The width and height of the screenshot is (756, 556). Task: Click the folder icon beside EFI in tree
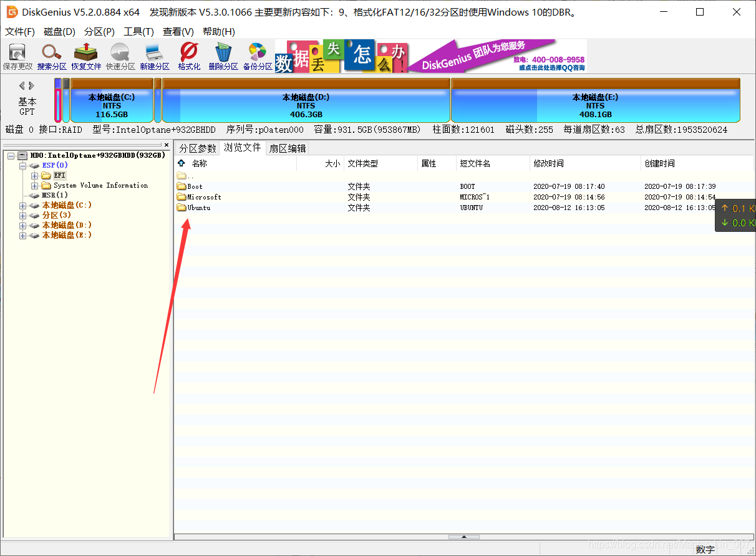tap(46, 175)
